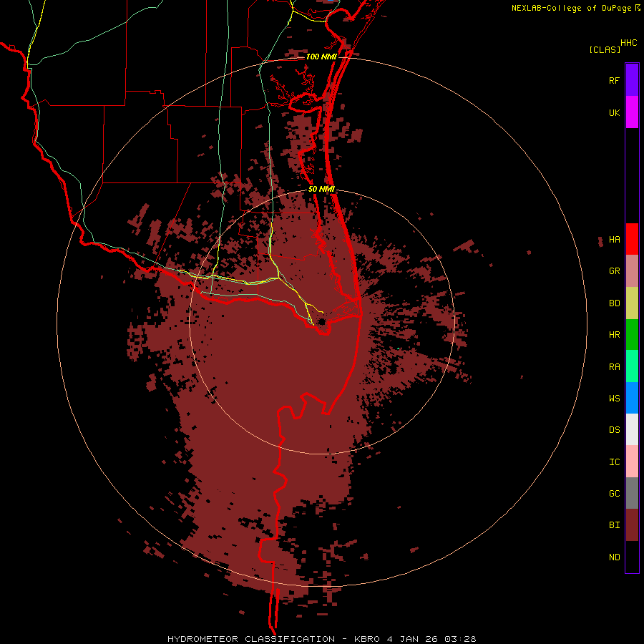The width and height of the screenshot is (644, 644).
Task: Click the radar site center point
Action: pyautogui.click(x=321, y=321)
